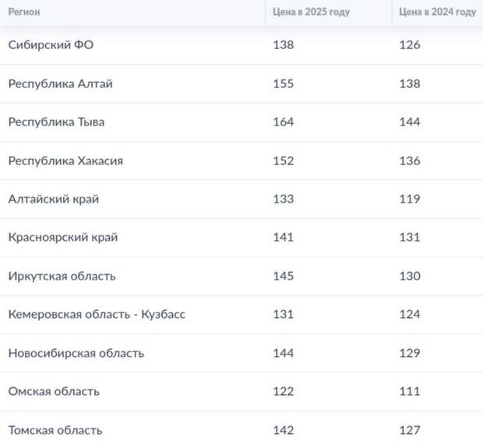Image resolution: width=483 pixels, height=448 pixels.
Task: Click the Цена в 2024 году header
Action: click(437, 12)
